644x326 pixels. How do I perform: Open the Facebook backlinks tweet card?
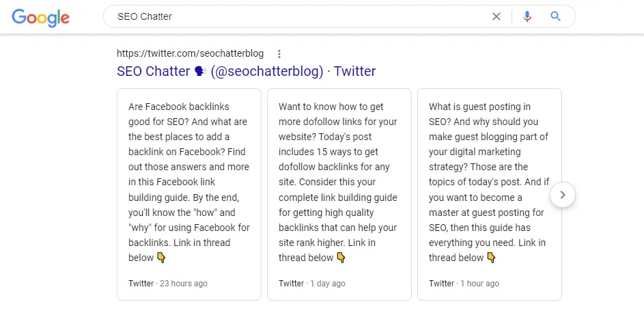pos(189,195)
